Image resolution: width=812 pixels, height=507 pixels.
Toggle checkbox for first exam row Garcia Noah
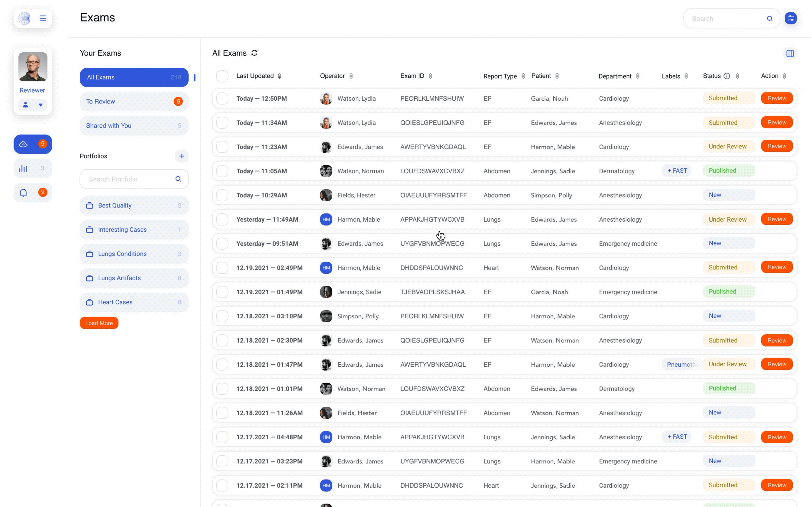tap(222, 98)
